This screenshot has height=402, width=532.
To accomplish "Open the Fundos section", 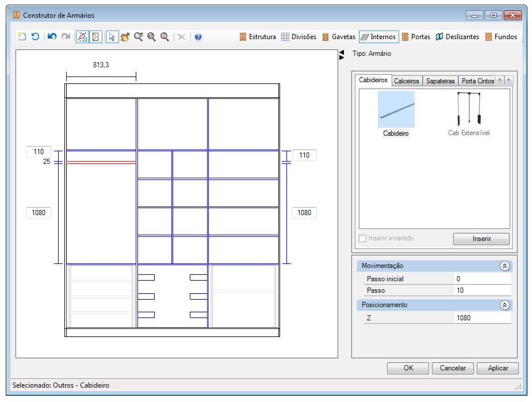I will coord(501,37).
